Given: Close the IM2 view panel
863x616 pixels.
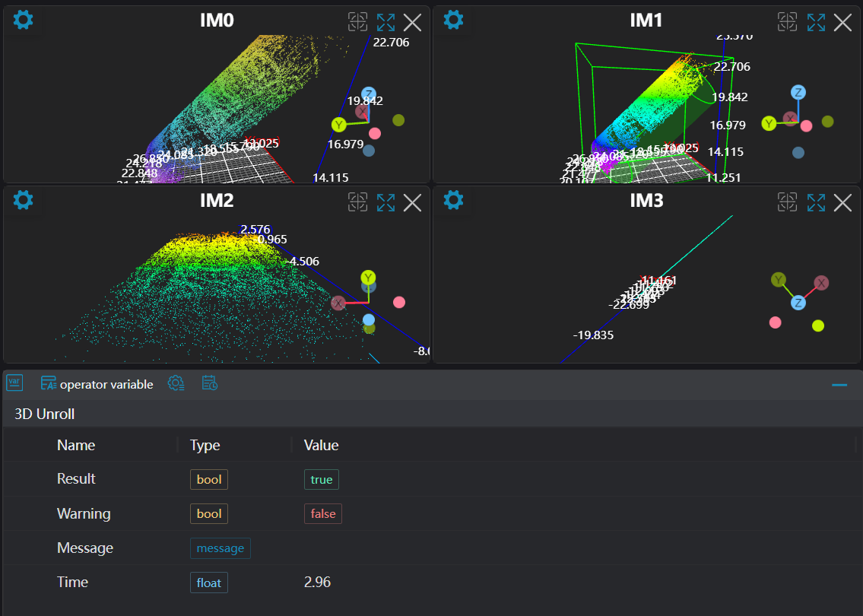Looking at the screenshot, I should pos(412,202).
